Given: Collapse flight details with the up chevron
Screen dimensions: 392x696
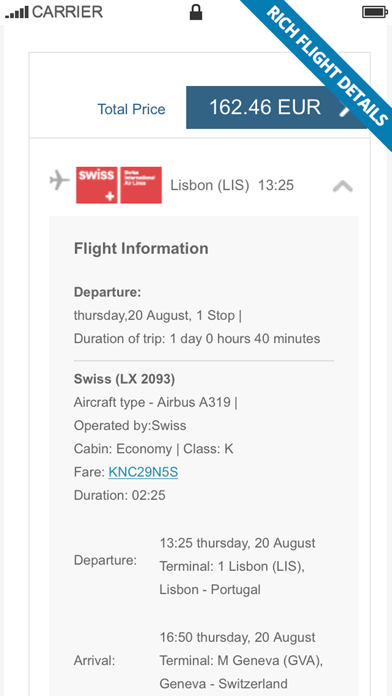Looking at the screenshot, I should coord(343,186).
